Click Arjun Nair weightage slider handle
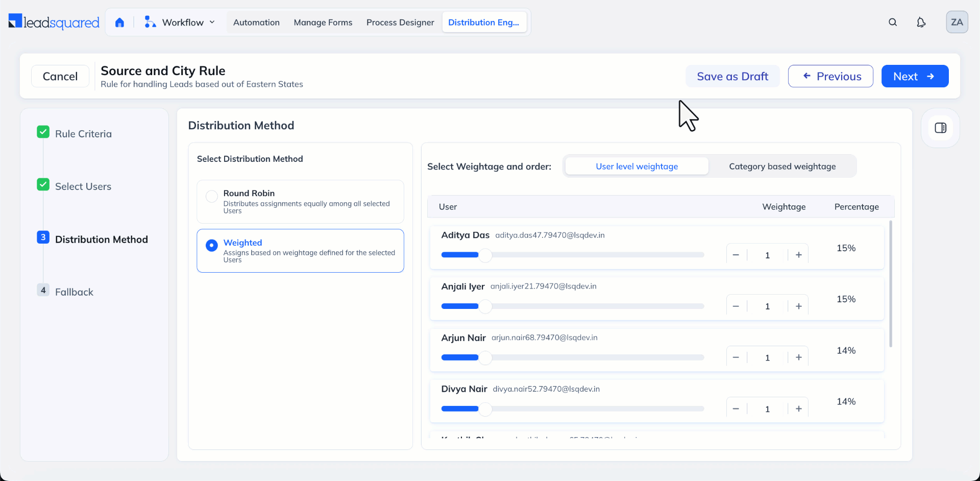Screen dimensions: 980x481 click(485, 357)
